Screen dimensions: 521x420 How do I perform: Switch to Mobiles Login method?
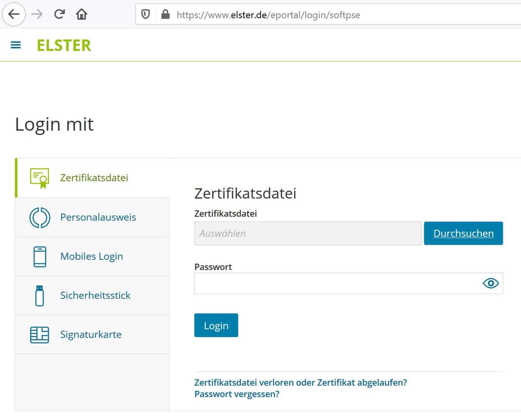(93, 257)
